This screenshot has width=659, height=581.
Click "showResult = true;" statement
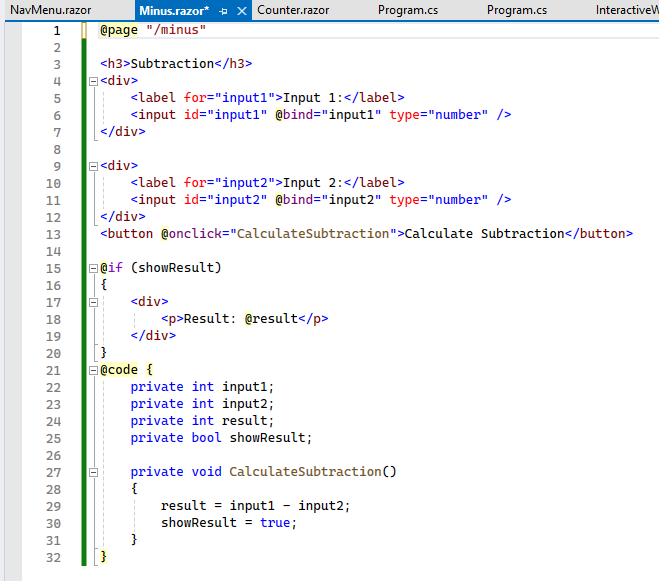click(229, 523)
